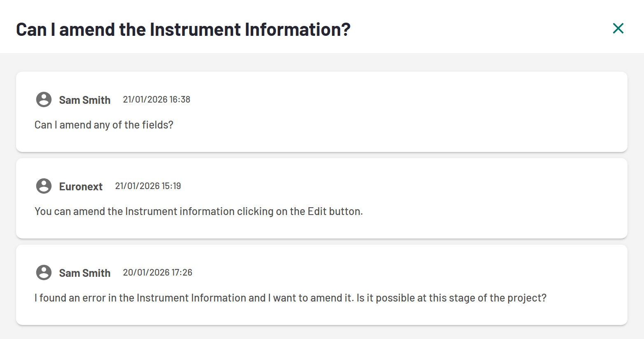The width and height of the screenshot is (644, 339).
Task: Click the Euronext sender name
Action: (x=81, y=187)
